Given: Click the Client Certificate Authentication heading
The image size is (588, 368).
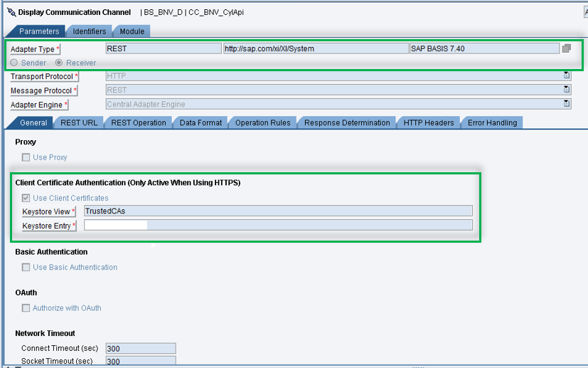Looking at the screenshot, I should click(127, 183).
